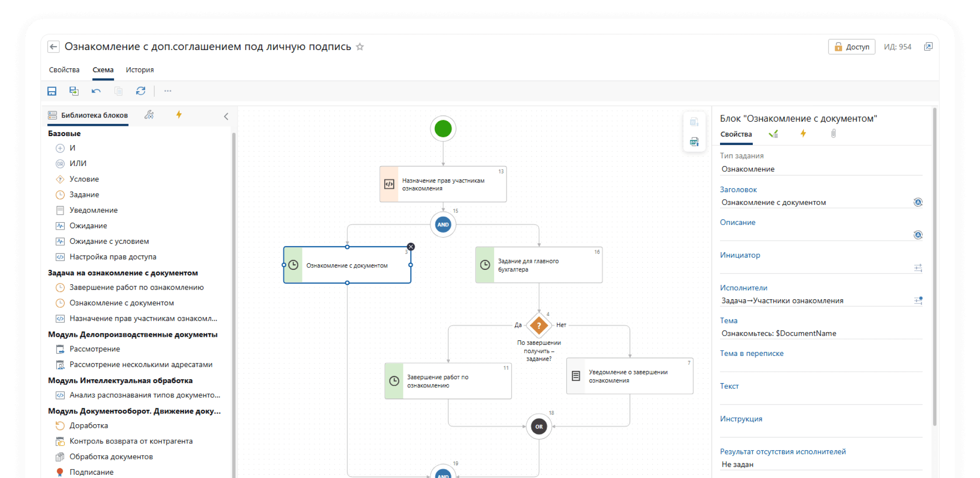
Task: Open the Инициатор settings sliders icon
Action: (918, 268)
